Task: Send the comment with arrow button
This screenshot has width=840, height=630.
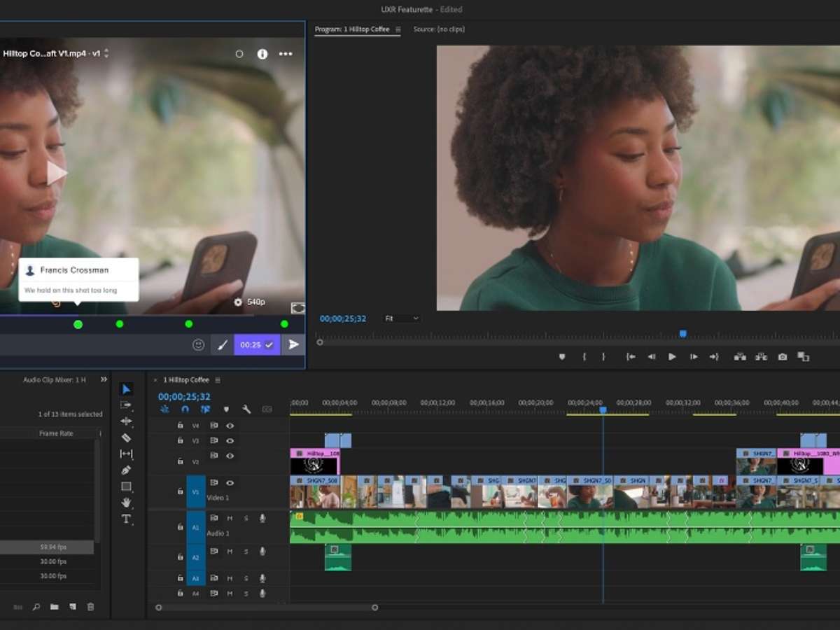Action: pos(293,345)
